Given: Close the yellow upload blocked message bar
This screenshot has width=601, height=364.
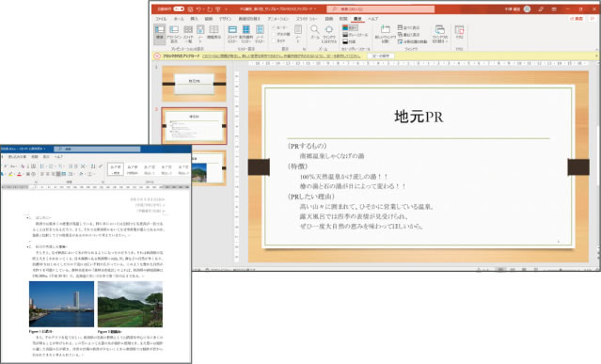Looking at the screenshot, I should pos(596,55).
